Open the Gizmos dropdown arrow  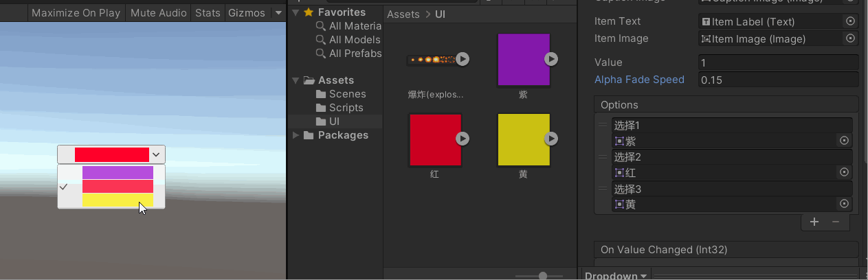coord(278,12)
